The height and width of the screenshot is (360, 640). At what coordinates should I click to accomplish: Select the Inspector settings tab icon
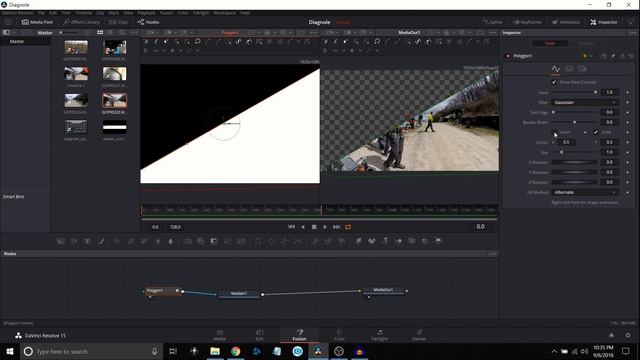tap(582, 69)
